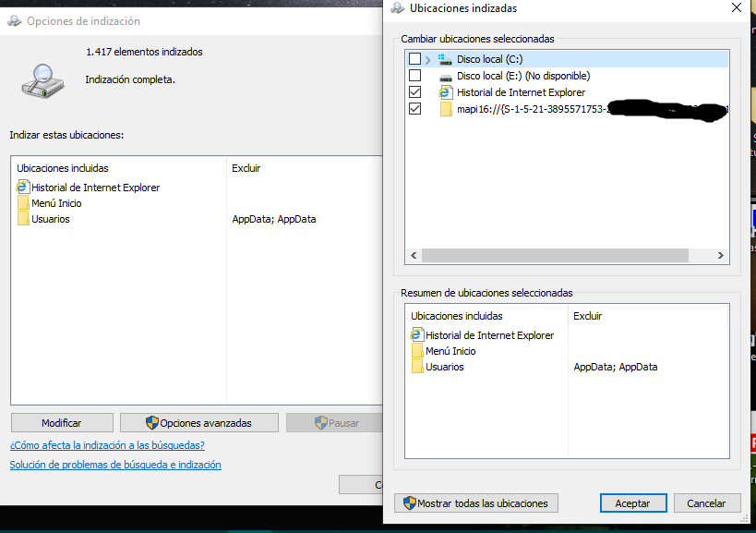Click Menú Inicio folder icon in Opciones window
The height and width of the screenshot is (533, 756).
point(23,202)
